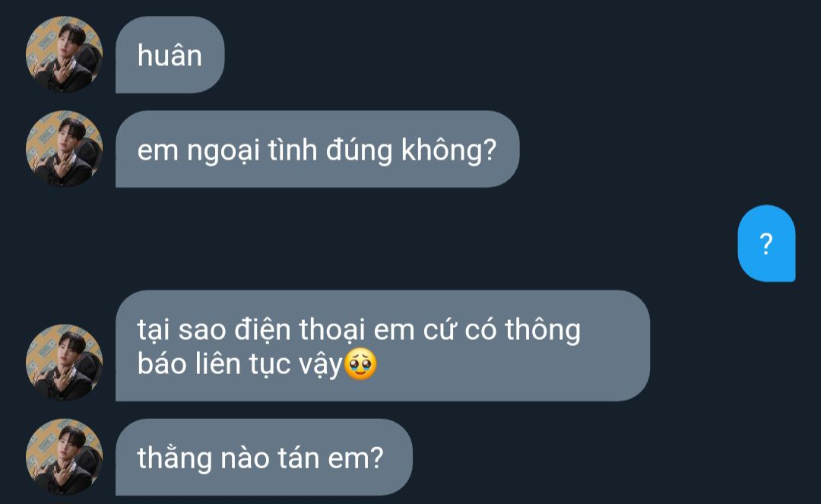
Task: Select the 'tại sao điện thoại em' message bubble
Action: coord(382,346)
